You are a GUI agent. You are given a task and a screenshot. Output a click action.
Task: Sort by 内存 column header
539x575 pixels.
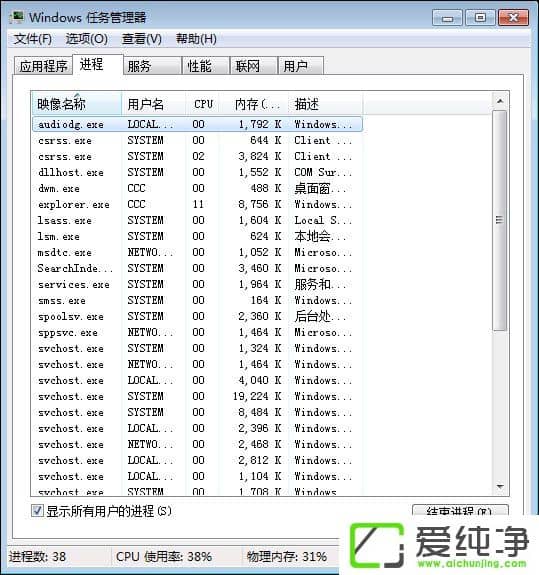coord(254,104)
